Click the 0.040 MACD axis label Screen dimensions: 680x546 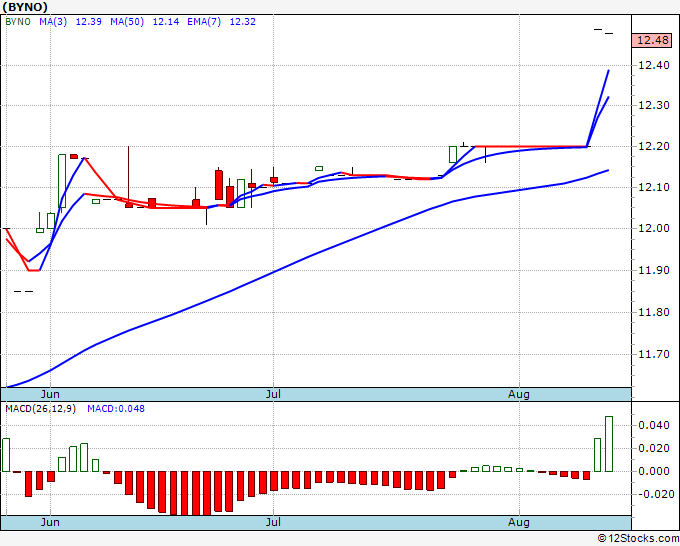point(654,425)
